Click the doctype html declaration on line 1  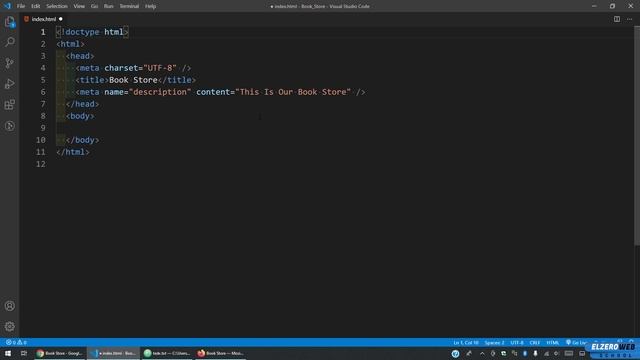point(92,32)
